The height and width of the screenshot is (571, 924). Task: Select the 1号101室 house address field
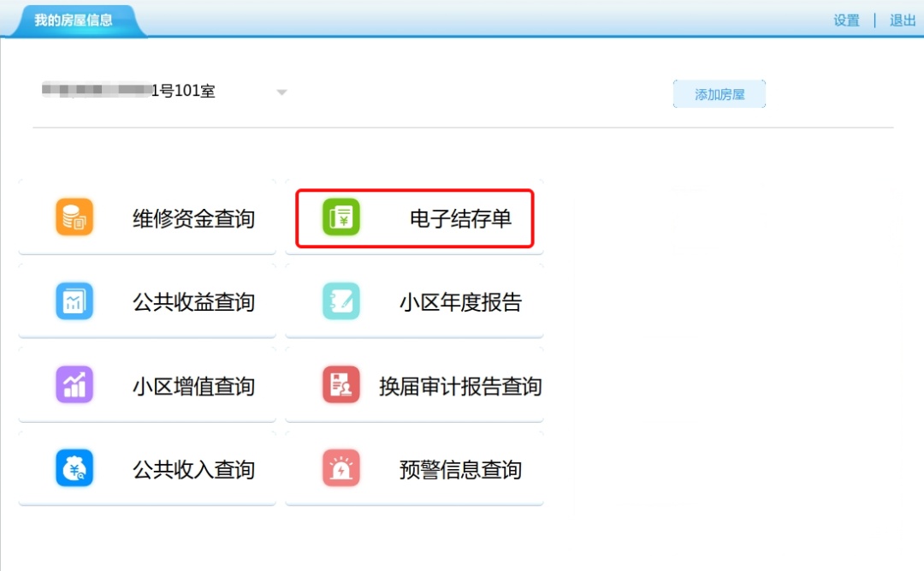coord(163,91)
